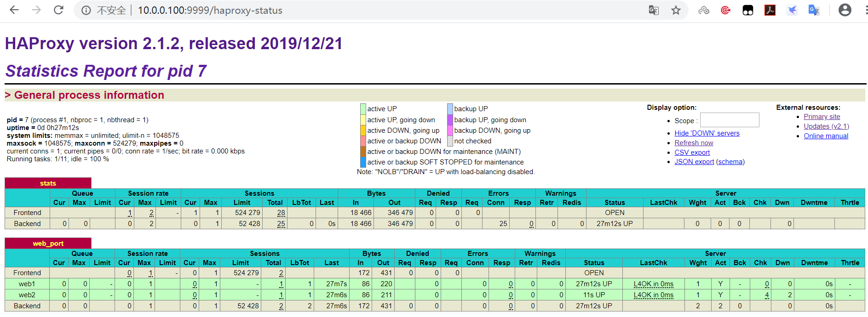Bookmark this page with the star

coord(676,10)
